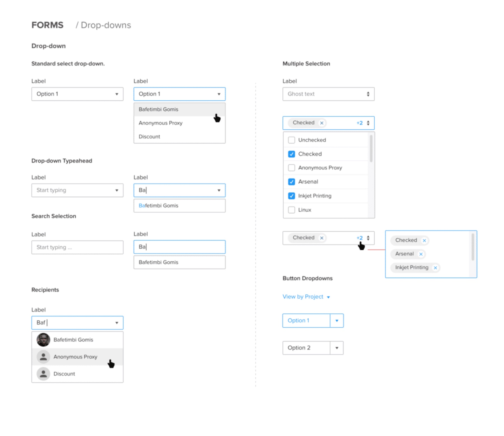Click Bafetimbi Gomis's photo avatar in recipients list
Image resolution: width=504 pixels, height=436 pixels.
43,340
